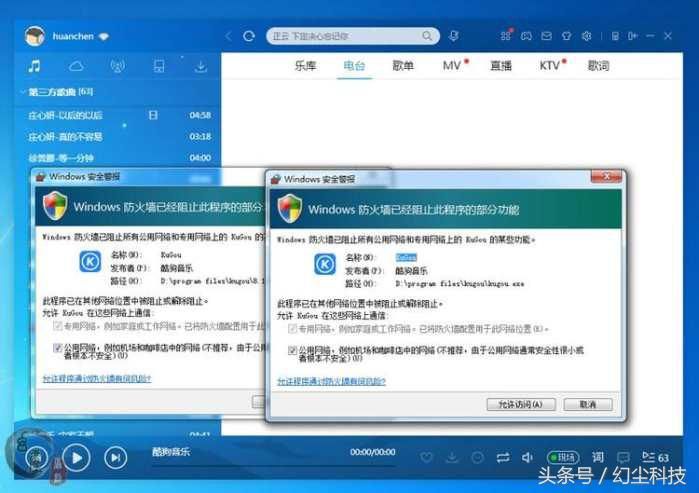Toggle the loop playback mode icon
This screenshot has height=493, width=699.
tap(503, 457)
